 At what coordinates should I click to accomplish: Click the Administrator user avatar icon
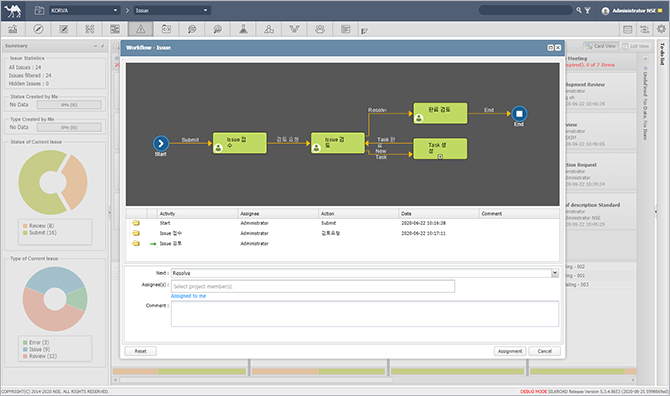click(x=605, y=11)
